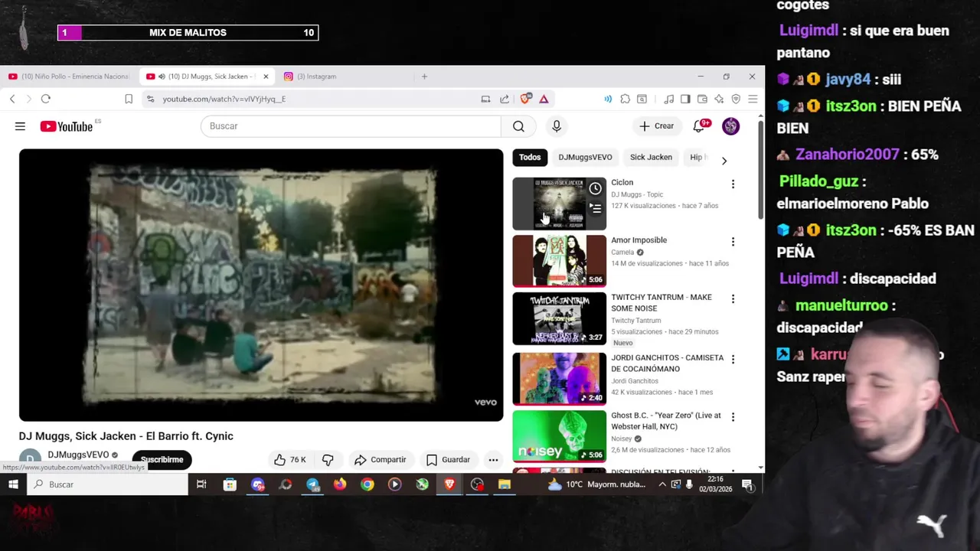Open a new browser tab with plus
This screenshot has width=980, height=551.
(x=424, y=77)
